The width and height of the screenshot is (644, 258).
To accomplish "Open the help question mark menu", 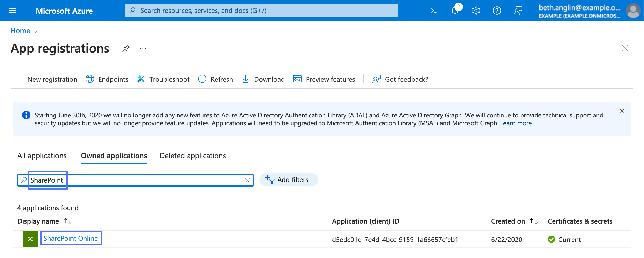I will click(497, 11).
